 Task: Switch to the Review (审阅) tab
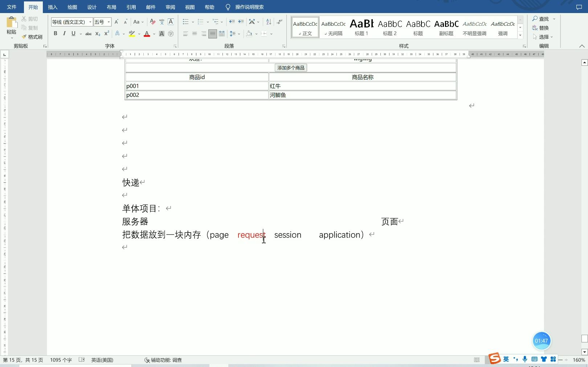pyautogui.click(x=170, y=7)
